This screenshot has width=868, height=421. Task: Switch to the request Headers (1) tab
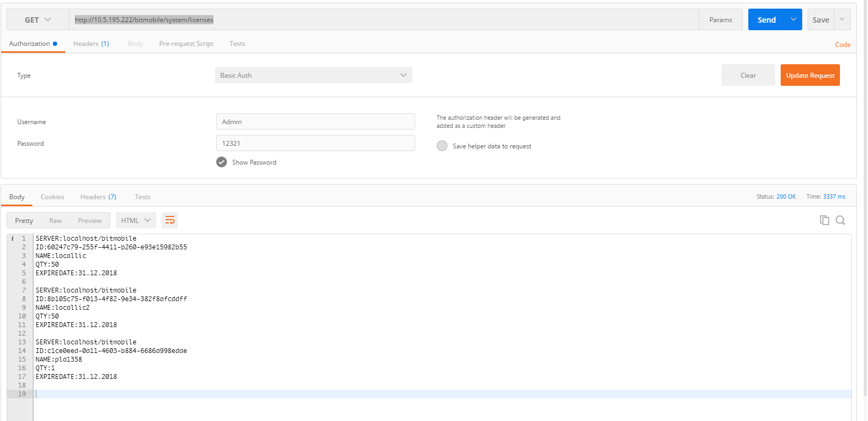click(91, 44)
